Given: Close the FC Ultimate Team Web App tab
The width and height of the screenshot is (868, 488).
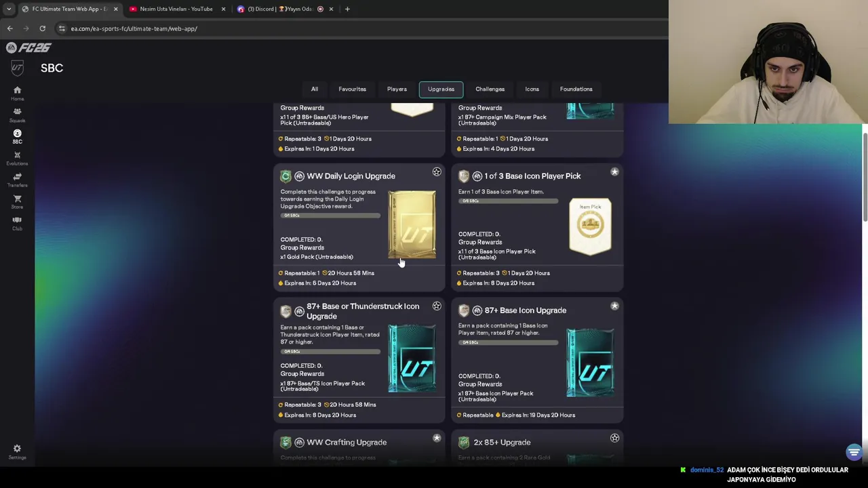Looking at the screenshot, I should [115, 9].
